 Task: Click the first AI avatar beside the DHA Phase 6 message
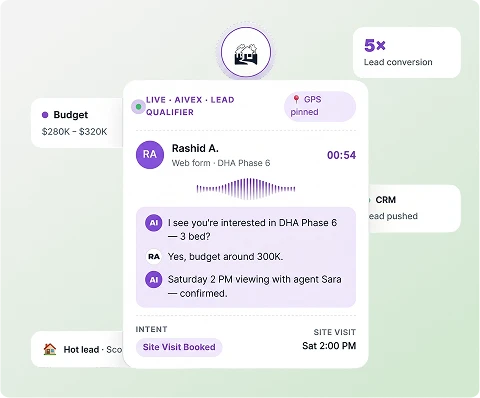click(154, 223)
